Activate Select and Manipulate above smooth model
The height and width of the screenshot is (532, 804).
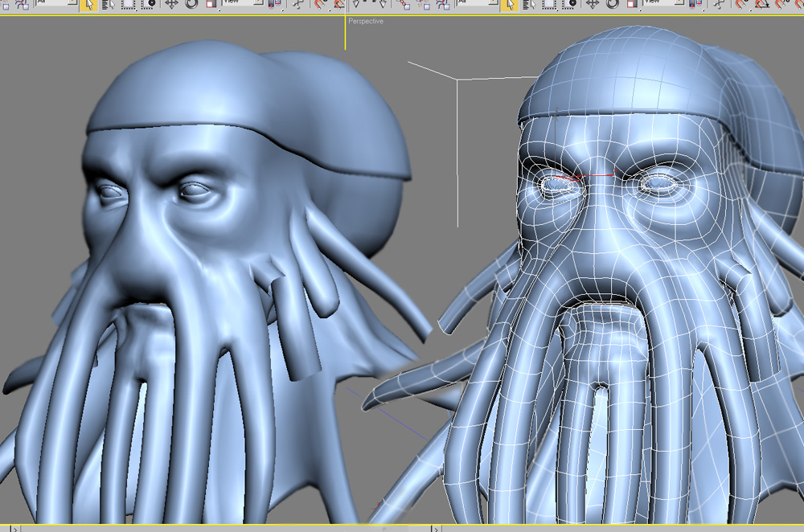click(297, 5)
